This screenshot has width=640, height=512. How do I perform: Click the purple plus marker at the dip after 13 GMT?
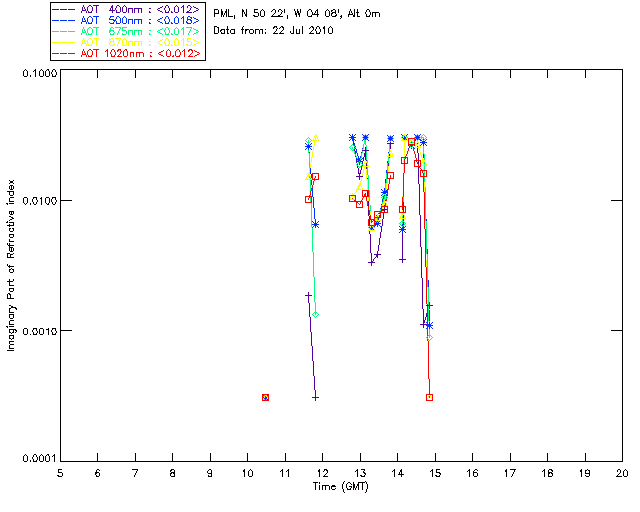pyautogui.click(x=371, y=262)
